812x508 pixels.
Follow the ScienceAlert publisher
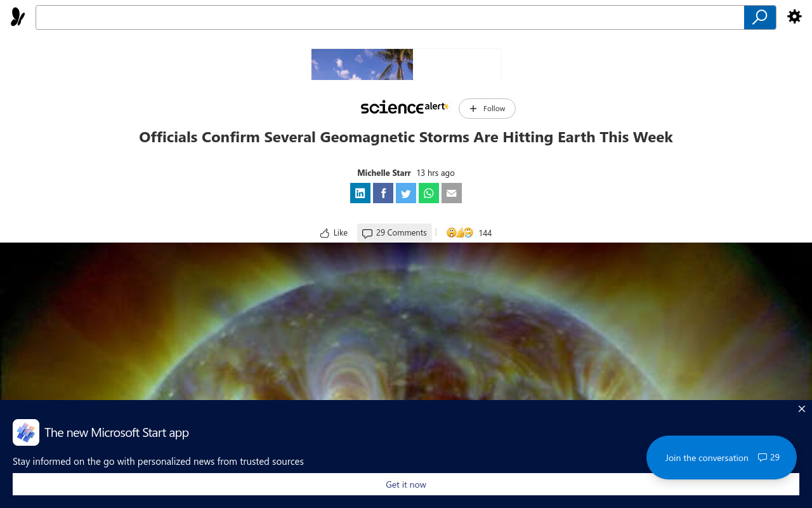[x=487, y=109]
